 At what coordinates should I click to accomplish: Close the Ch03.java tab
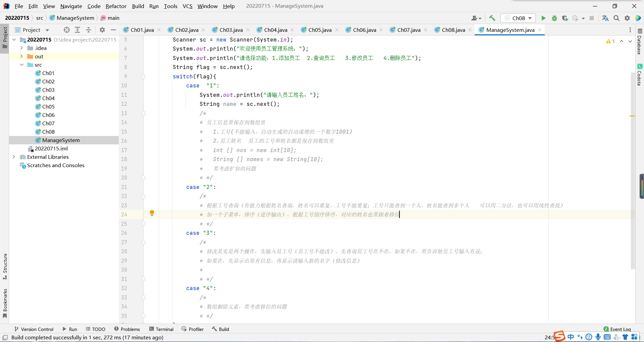coord(248,30)
